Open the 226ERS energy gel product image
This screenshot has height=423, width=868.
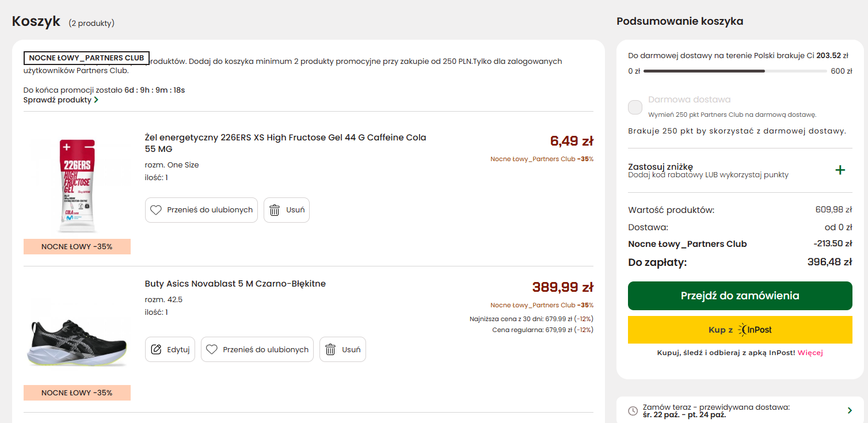point(77,185)
